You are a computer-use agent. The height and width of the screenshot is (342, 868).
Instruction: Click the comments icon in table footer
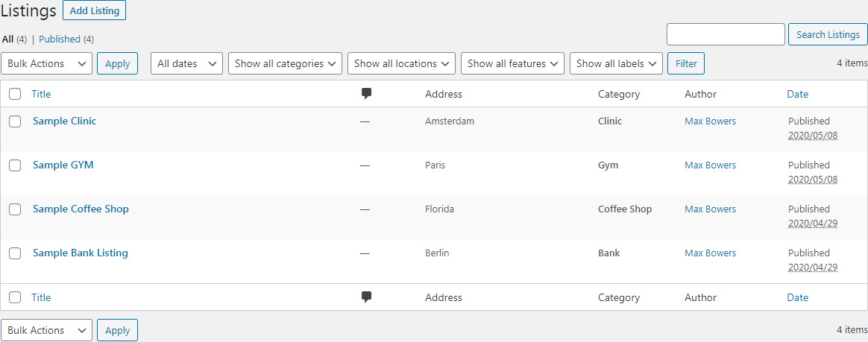366,297
